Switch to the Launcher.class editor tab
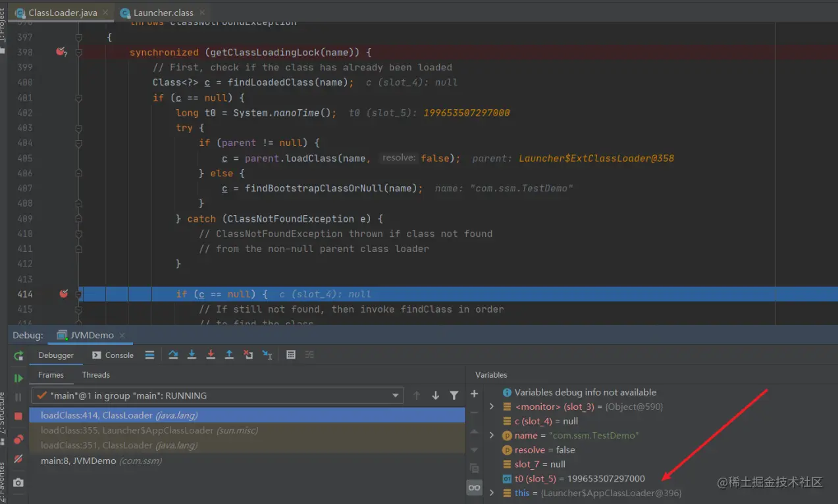The width and height of the screenshot is (838, 504). [x=163, y=13]
